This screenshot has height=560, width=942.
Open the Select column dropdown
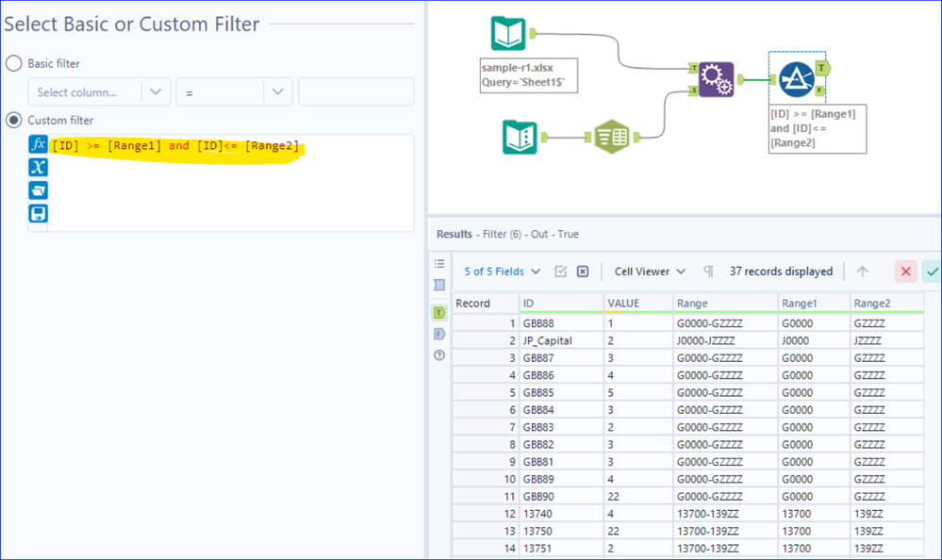coord(99,92)
